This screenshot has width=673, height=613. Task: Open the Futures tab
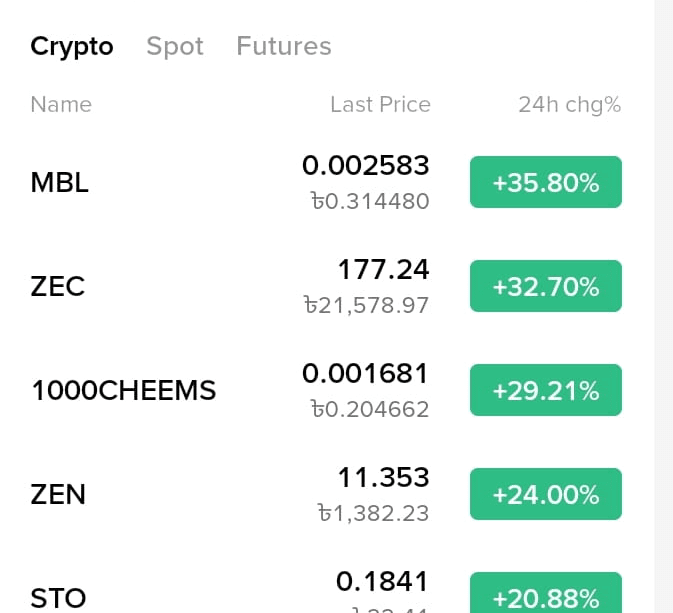tap(284, 46)
